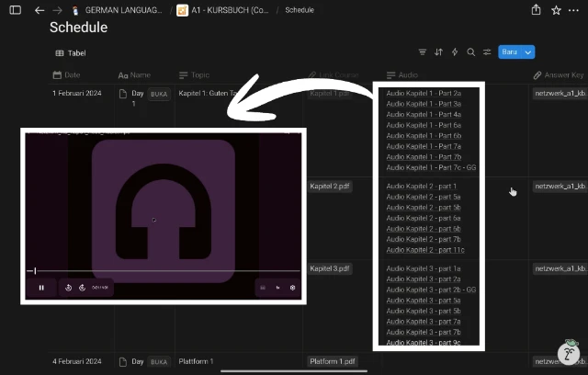Click the share icon at top right

(x=536, y=10)
